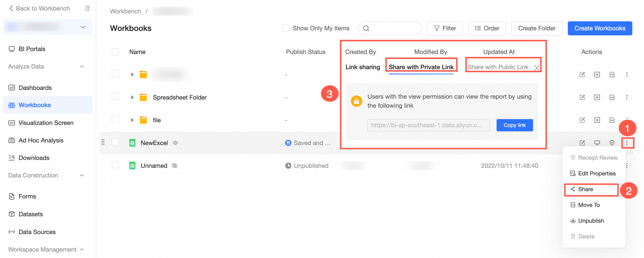The image size is (644, 258).
Task: Click the monitor preview icon for NewExcel
Action: pos(597,143)
